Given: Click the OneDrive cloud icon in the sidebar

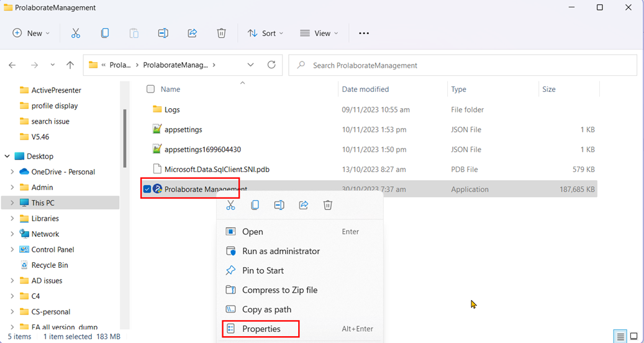Looking at the screenshot, I should click(x=24, y=171).
